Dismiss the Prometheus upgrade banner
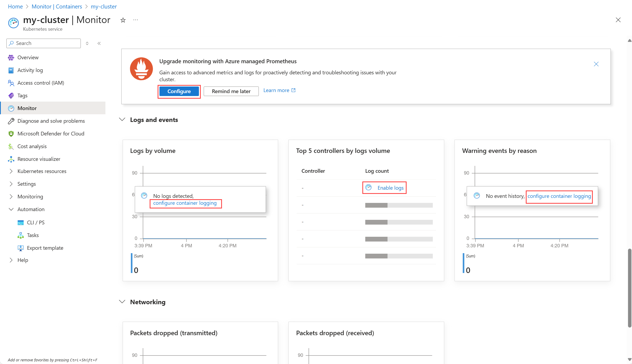The image size is (632, 364). click(x=596, y=64)
